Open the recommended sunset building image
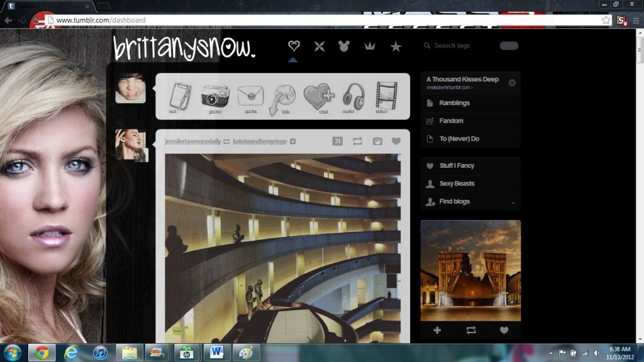644x362 pixels. (470, 270)
